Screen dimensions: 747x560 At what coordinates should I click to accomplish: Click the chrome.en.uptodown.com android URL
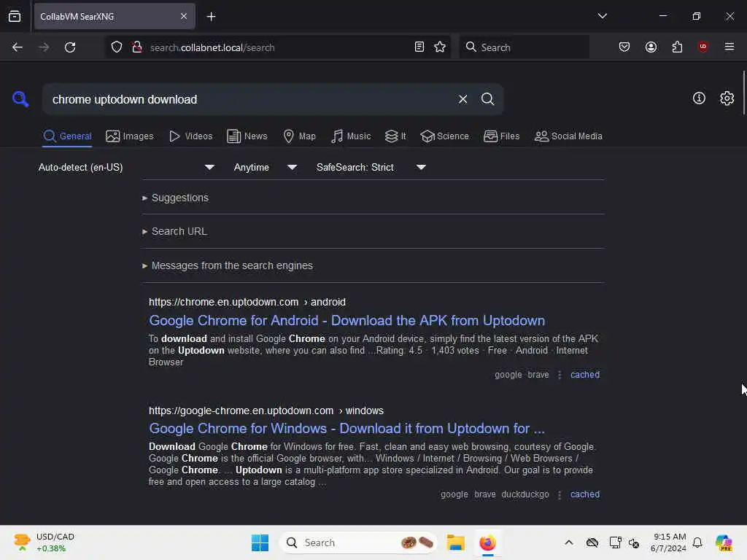(x=247, y=303)
